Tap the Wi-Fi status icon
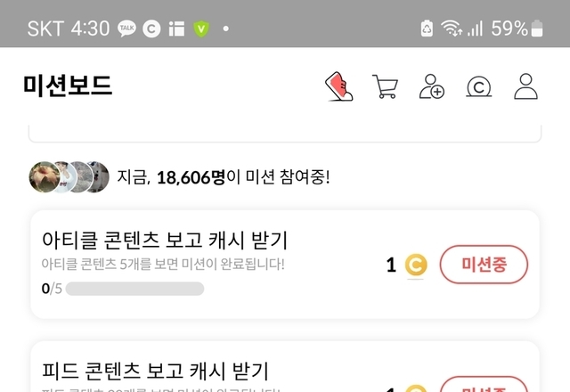Screen dimensions: 570x392 click(x=453, y=29)
